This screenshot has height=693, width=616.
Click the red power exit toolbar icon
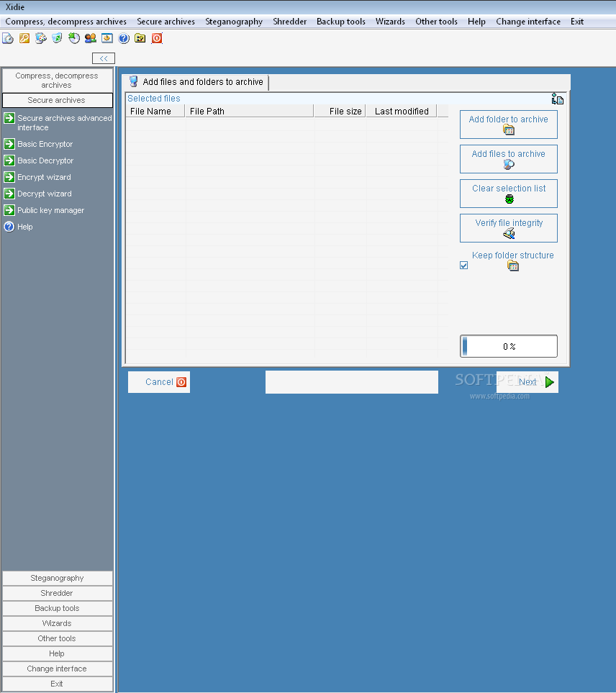[157, 38]
